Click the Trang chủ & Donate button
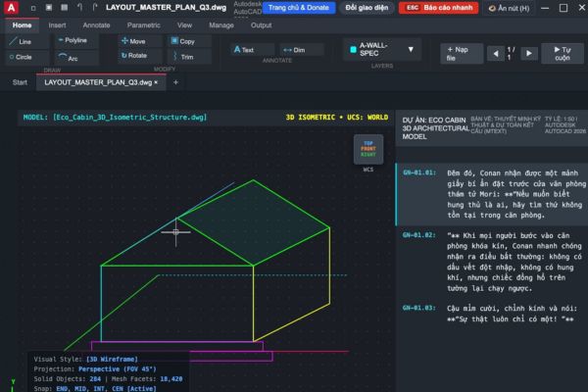The width and height of the screenshot is (588, 392). (299, 8)
